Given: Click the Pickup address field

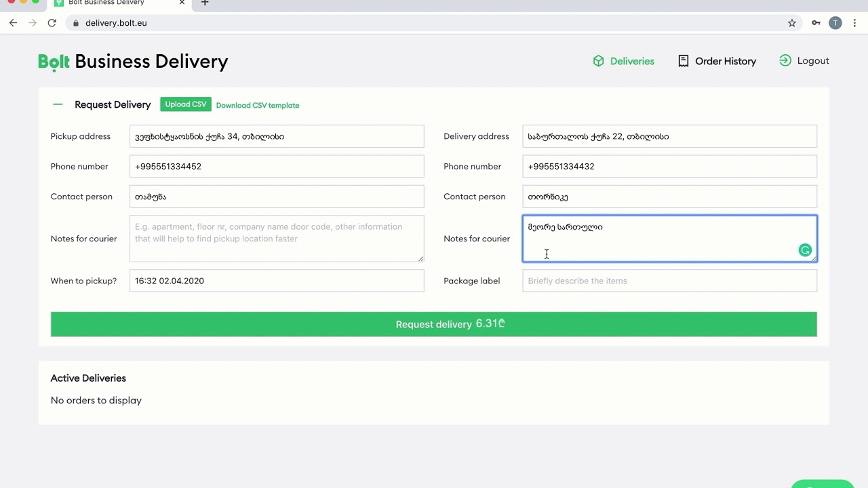Looking at the screenshot, I should tap(277, 136).
